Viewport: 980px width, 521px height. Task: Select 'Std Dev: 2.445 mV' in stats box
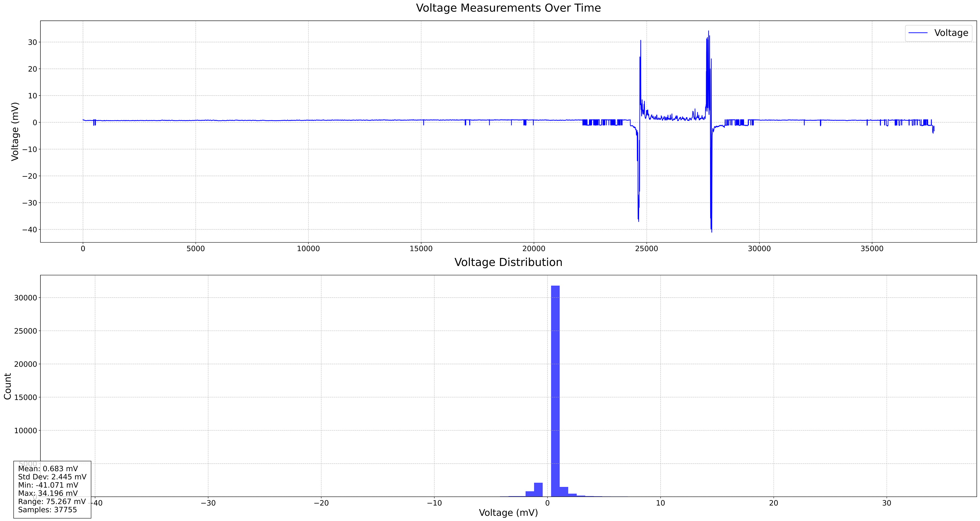coord(52,477)
